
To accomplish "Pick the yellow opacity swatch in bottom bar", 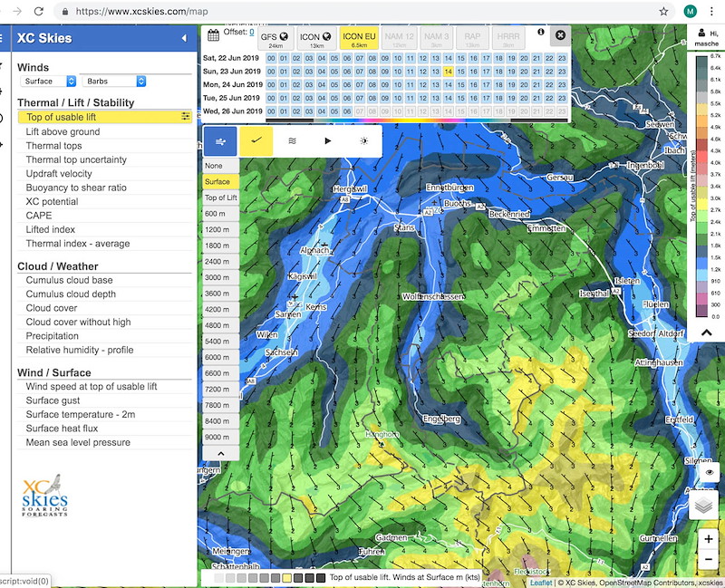I will tap(286, 578).
